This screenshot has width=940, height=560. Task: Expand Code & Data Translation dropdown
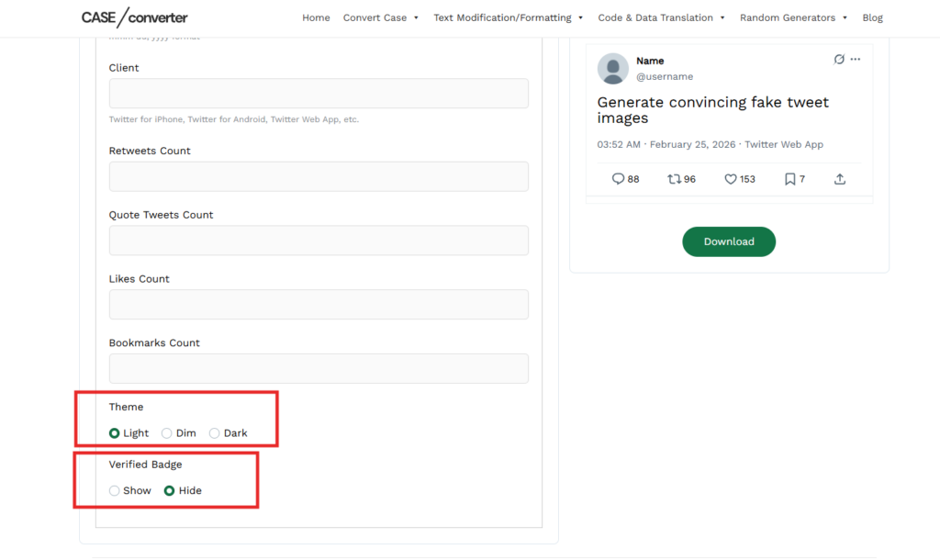(x=661, y=17)
